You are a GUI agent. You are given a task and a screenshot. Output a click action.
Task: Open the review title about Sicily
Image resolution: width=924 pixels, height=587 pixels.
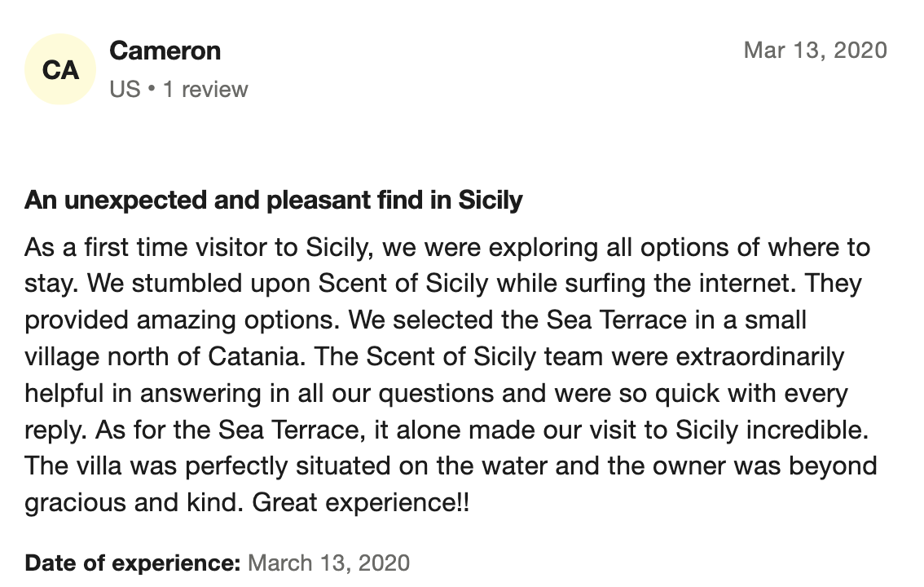coord(274,200)
